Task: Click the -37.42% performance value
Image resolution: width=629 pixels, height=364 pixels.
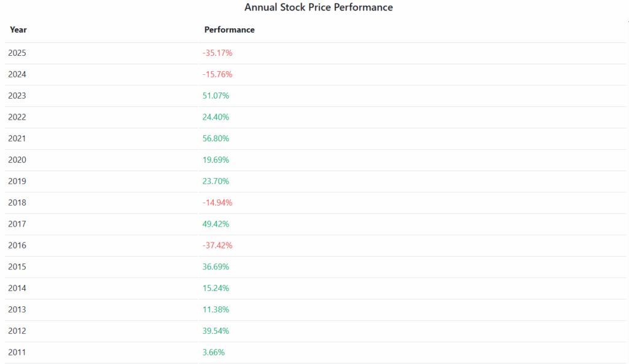Action: pyautogui.click(x=217, y=246)
